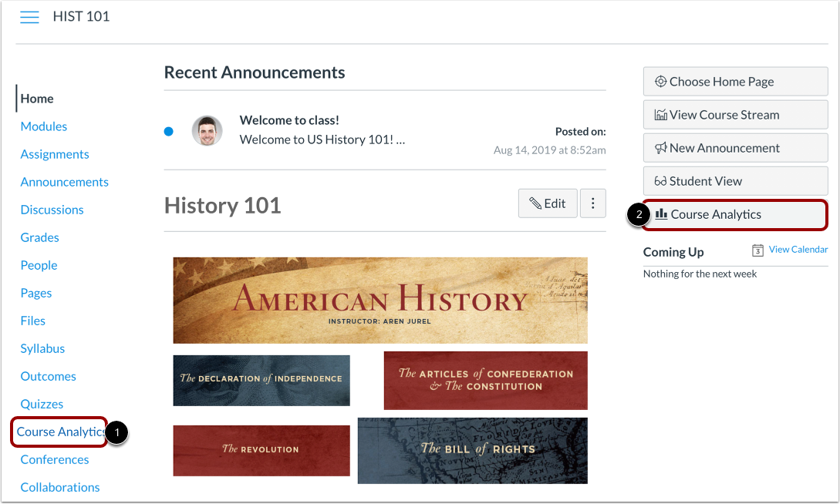The image size is (840, 504).
Task: Open the View Calendar link
Action: pos(798,250)
